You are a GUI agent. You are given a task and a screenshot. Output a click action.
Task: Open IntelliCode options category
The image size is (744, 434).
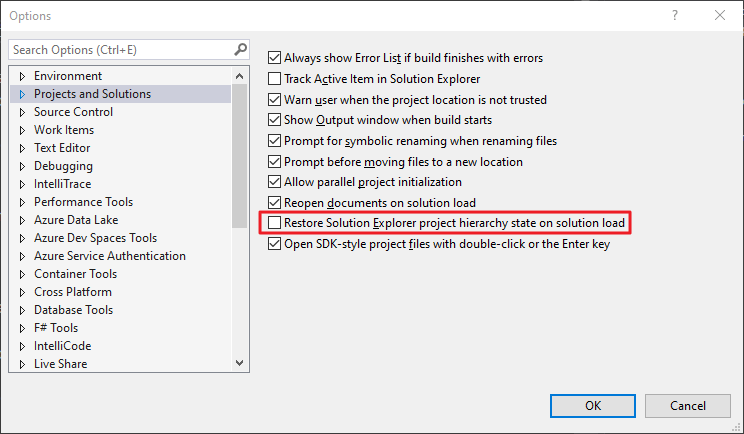[x=62, y=346]
